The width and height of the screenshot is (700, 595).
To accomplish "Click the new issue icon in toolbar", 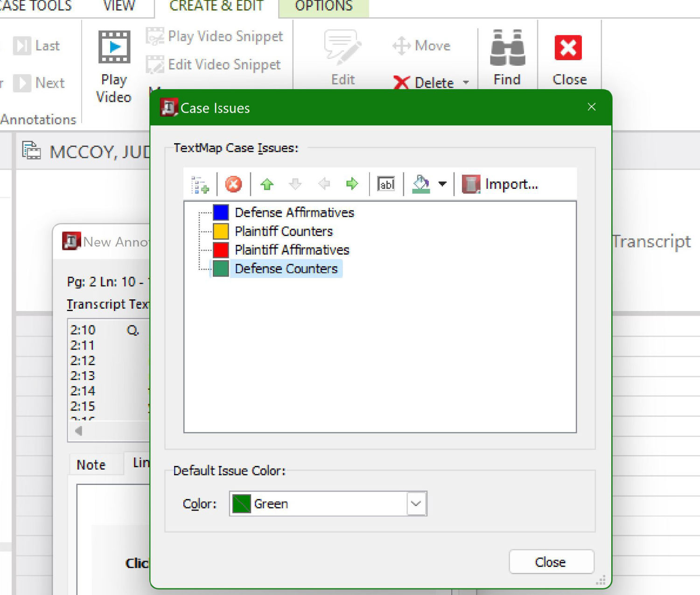I will pyautogui.click(x=200, y=185).
